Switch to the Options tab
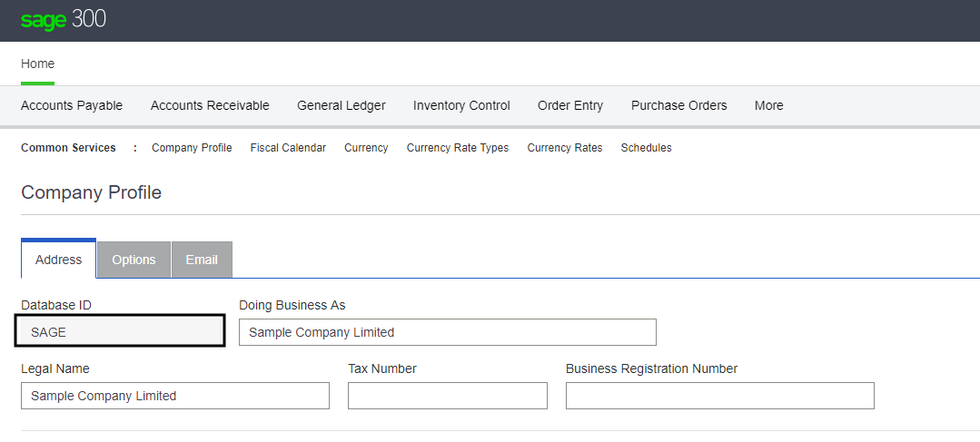Image resolution: width=980 pixels, height=442 pixels. coord(134,260)
